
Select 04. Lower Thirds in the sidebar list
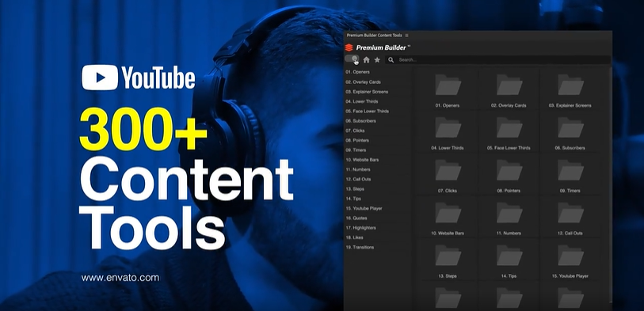tap(362, 101)
